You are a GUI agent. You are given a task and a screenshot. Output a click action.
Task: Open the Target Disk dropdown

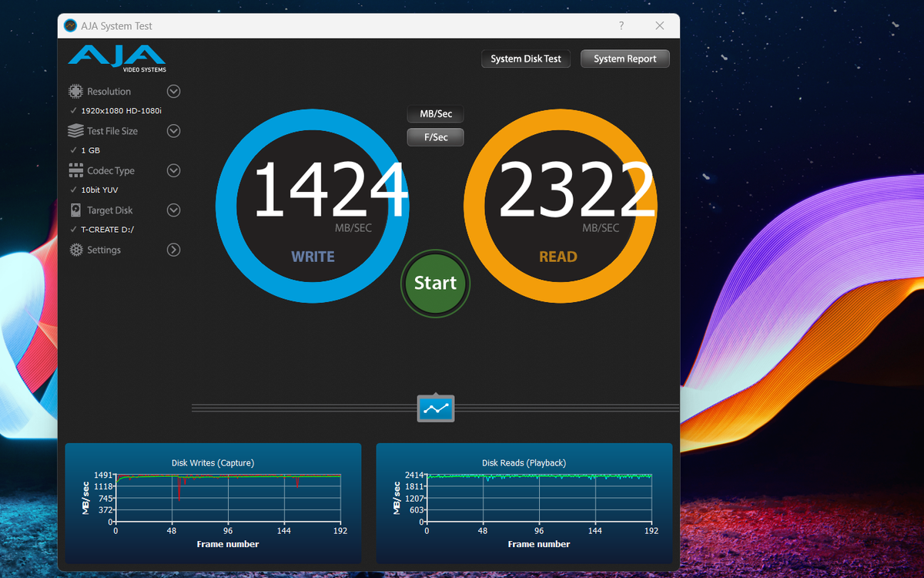point(173,210)
